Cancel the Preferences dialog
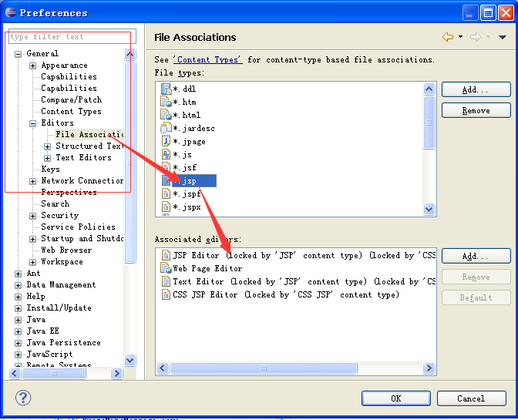 click(471, 398)
